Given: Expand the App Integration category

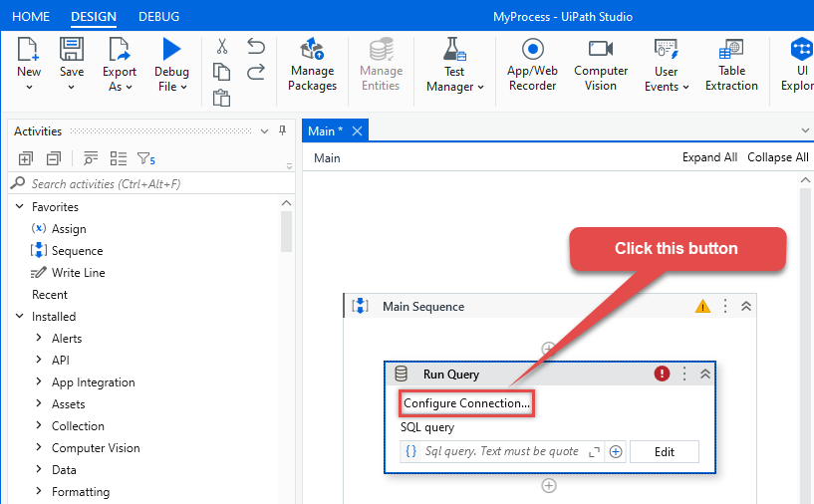Looking at the screenshot, I should click(39, 381).
